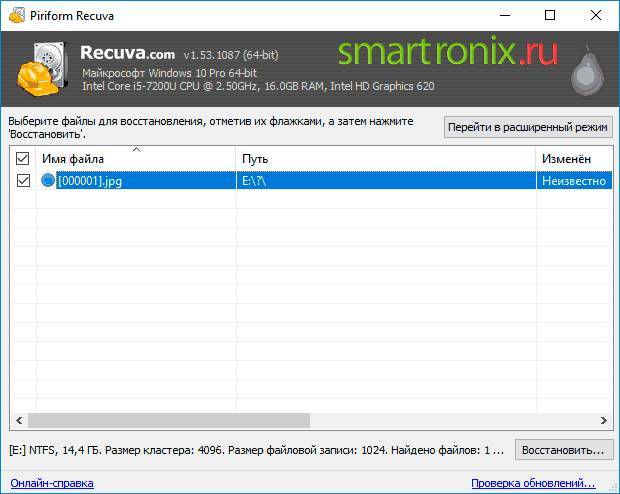Open the Онлайн-справка link

tap(52, 483)
